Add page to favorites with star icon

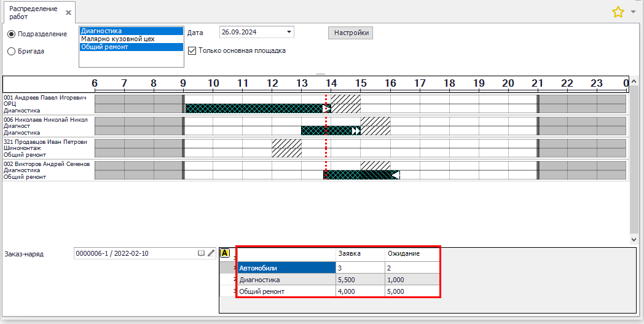(618, 12)
